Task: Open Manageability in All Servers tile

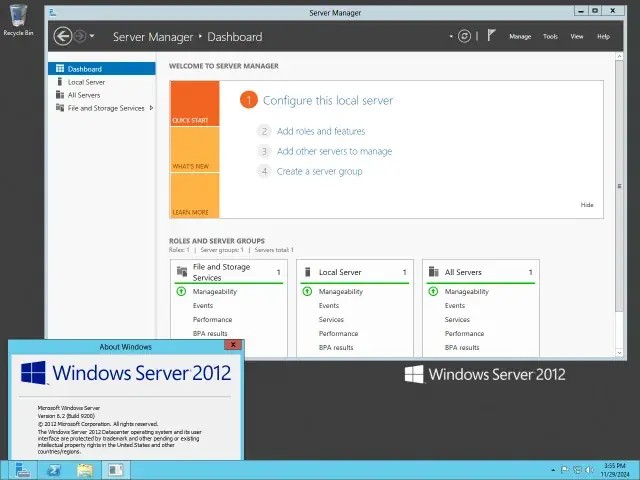Action: [467, 291]
